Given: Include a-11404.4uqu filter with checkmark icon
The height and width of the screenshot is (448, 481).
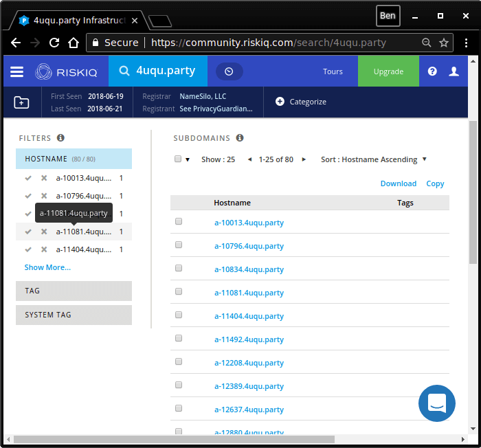Looking at the screenshot, I should pyautogui.click(x=28, y=249).
